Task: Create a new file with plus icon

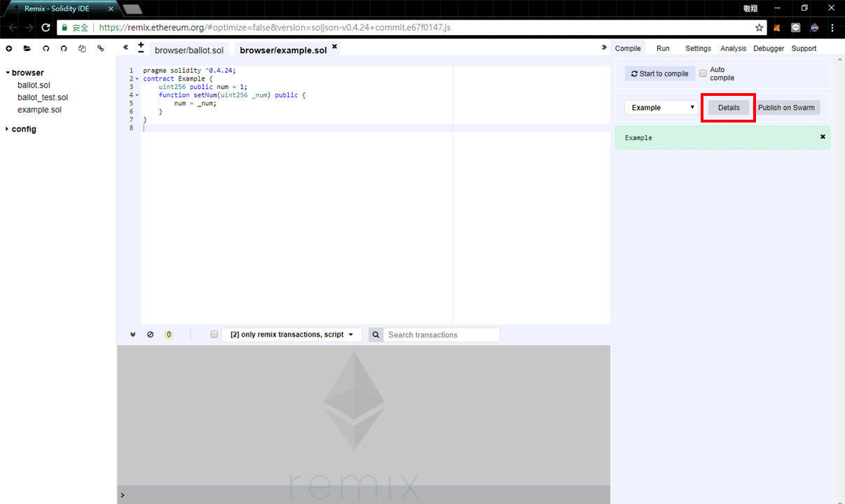Action: coord(9,48)
